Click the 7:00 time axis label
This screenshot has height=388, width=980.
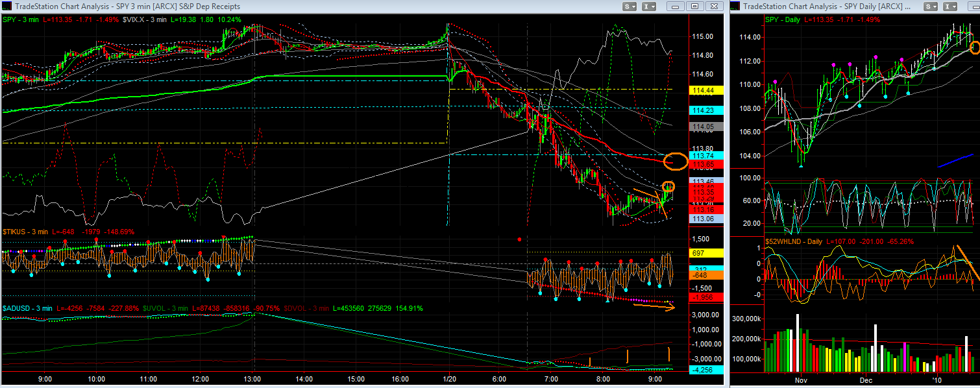pos(551,378)
